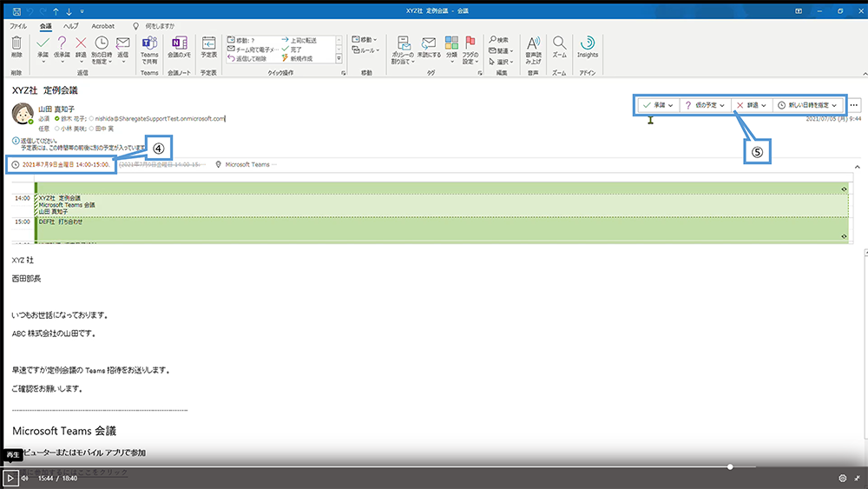Image resolution: width=868 pixels, height=489 pixels.
Task: Exit fullscreen in the video player
Action: 858,478
